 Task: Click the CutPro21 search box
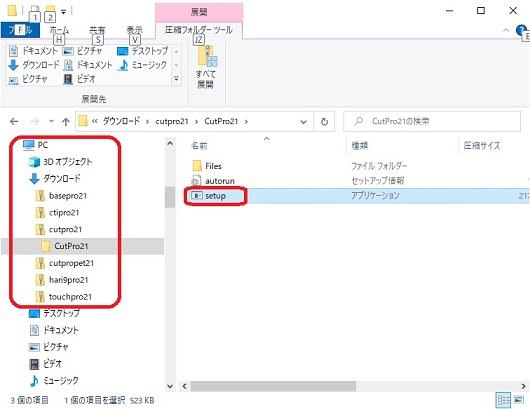(432, 121)
